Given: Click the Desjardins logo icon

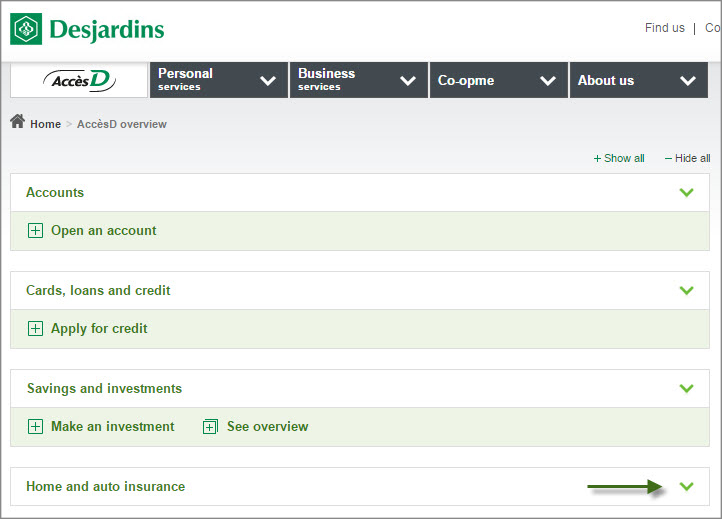Looking at the screenshot, I should 26,30.
